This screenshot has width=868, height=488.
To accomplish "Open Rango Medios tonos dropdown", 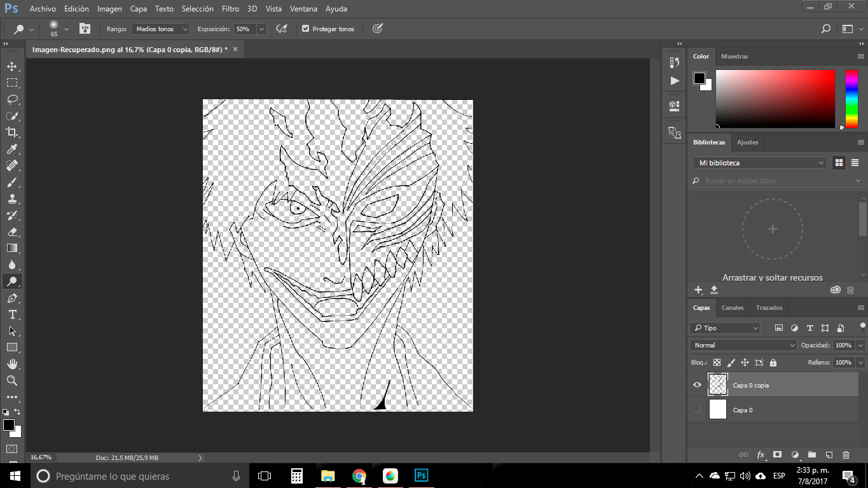I will click(x=160, y=29).
